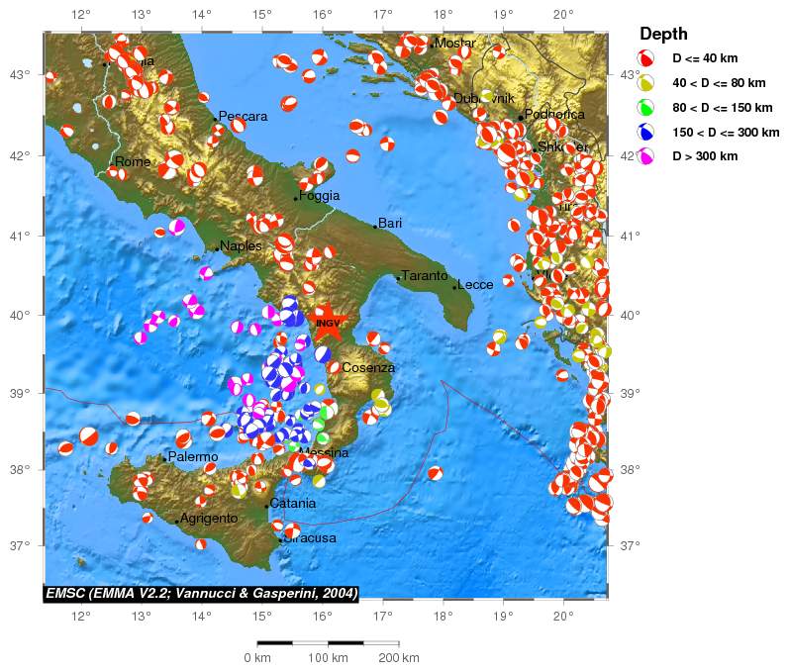Select the Depth legend title
The image size is (789, 672).
pos(663,34)
